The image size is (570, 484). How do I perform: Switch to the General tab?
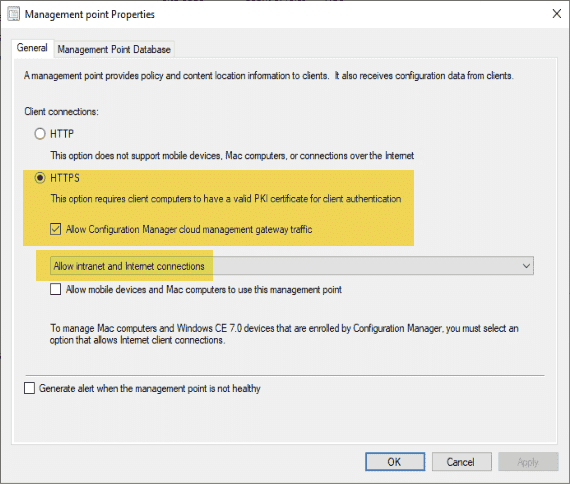point(32,48)
